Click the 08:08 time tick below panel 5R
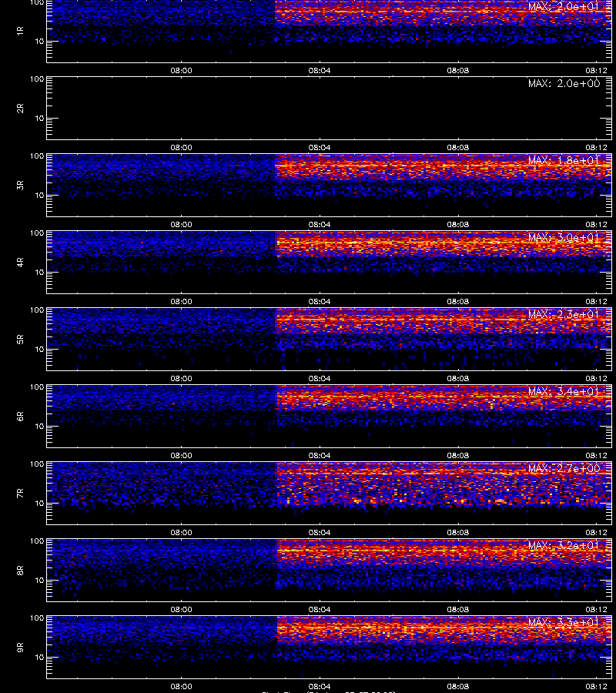 pos(458,379)
